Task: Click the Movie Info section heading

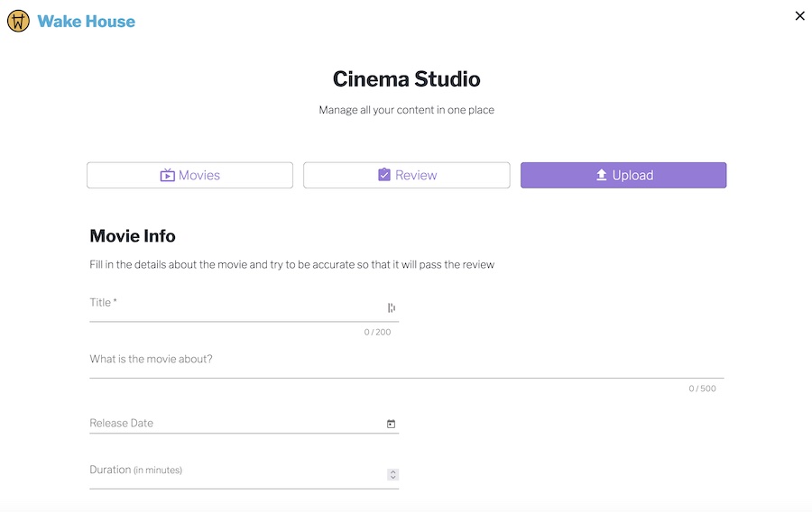Action: pyautogui.click(x=133, y=236)
